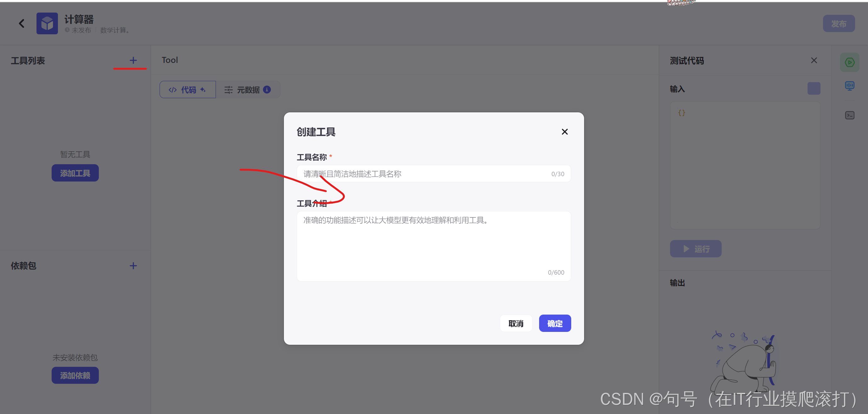This screenshot has width=868, height=414.
Task: Click the 发布 publish button
Action: coord(838,24)
